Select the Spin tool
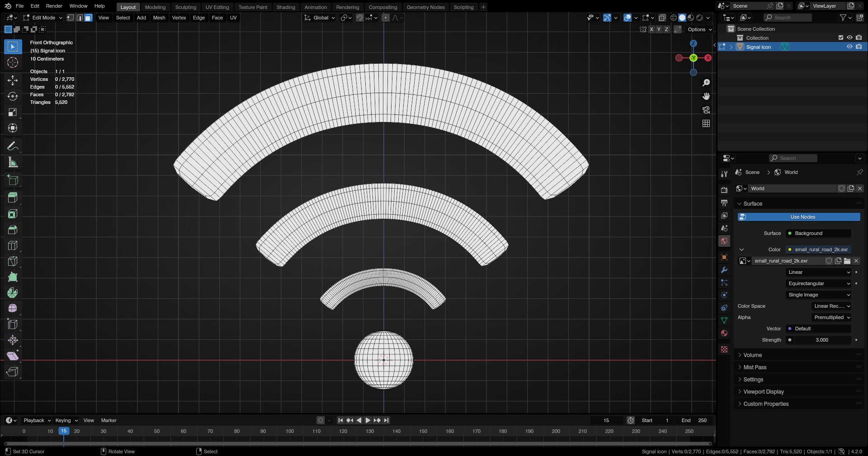The height and width of the screenshot is (456, 868). point(13,293)
